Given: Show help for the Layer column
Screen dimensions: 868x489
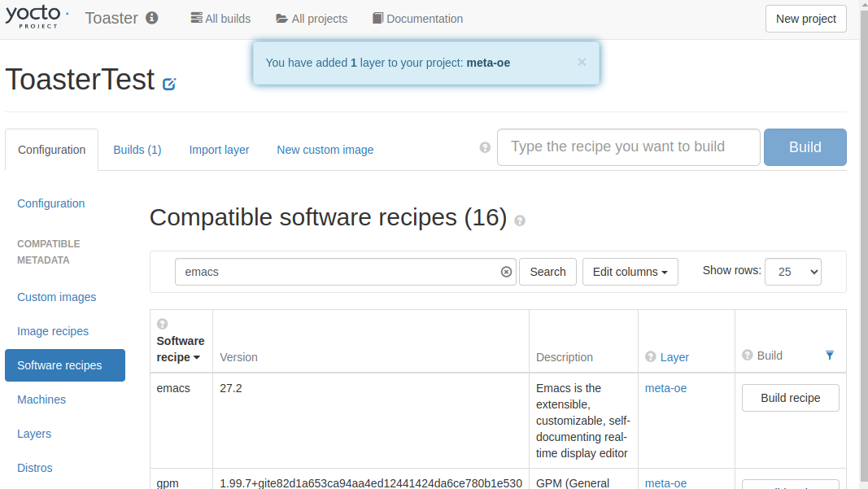Looking at the screenshot, I should click(x=651, y=356).
